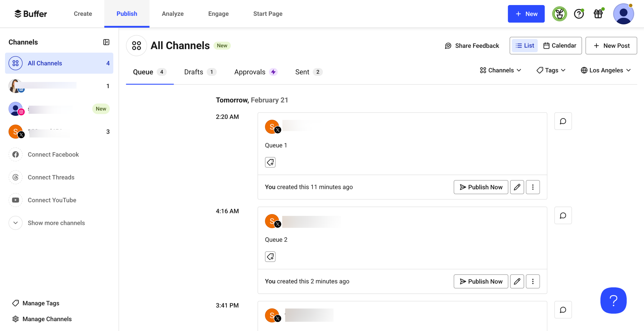Open the Analyze navigation tab
Image resolution: width=644 pixels, height=331 pixels.
click(x=172, y=14)
